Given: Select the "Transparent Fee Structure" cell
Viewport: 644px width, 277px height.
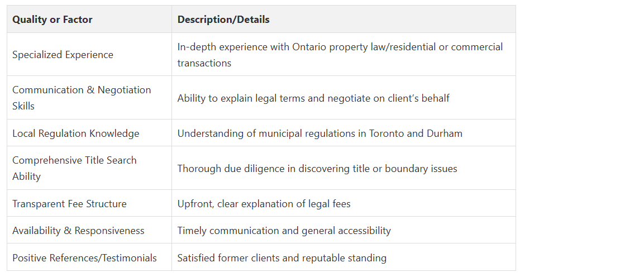Looking at the screenshot, I should pos(69,204).
